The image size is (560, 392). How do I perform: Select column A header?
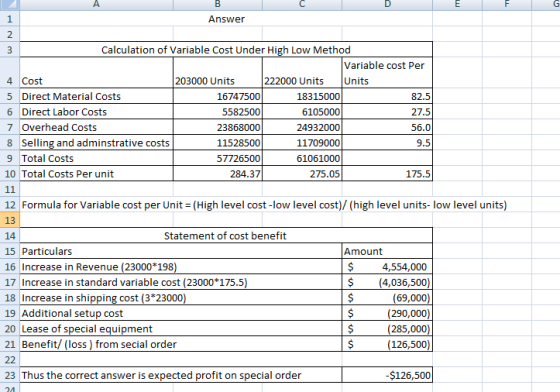coord(96,4)
